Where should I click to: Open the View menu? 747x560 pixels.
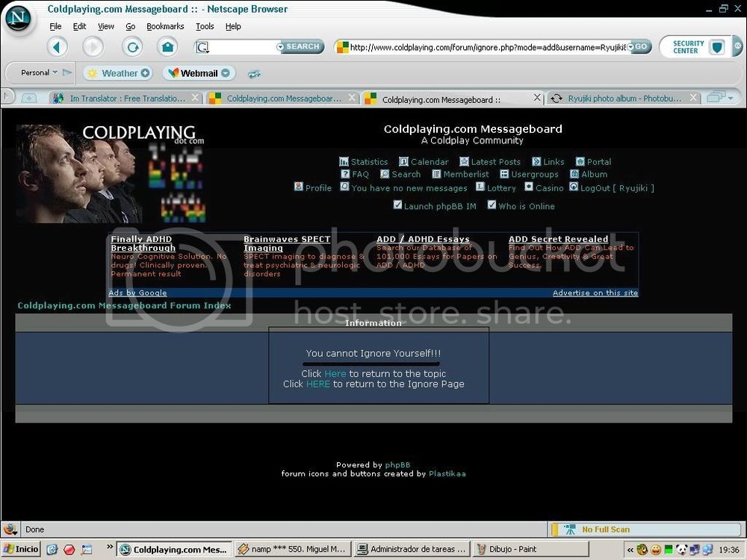(x=106, y=27)
